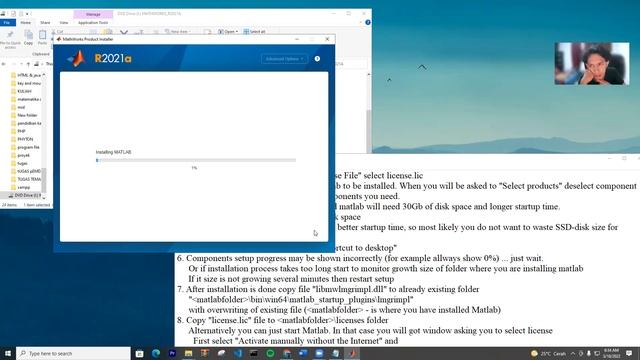Select the tugas folder in tree
This screenshot has height=360, width=640.
(x=19, y=163)
